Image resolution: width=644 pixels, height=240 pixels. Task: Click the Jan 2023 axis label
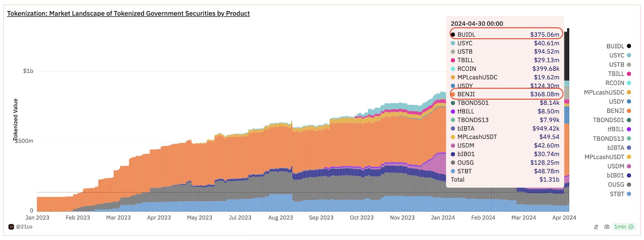click(x=37, y=218)
